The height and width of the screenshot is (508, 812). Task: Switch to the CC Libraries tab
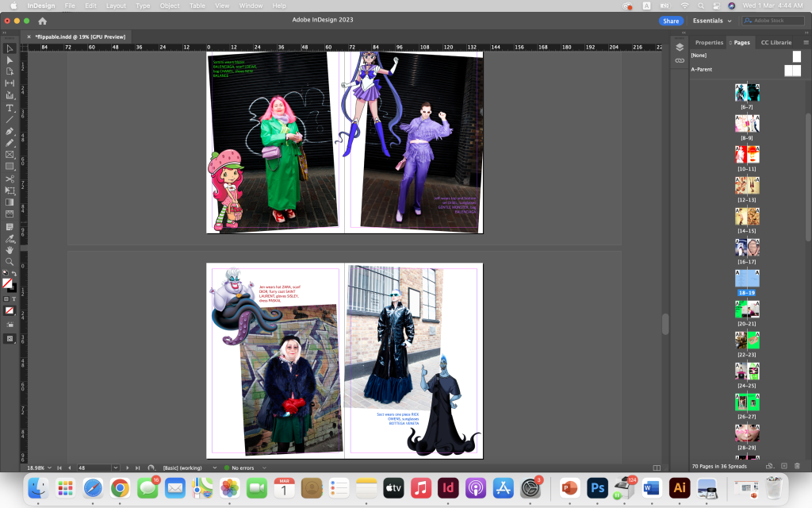pos(776,43)
